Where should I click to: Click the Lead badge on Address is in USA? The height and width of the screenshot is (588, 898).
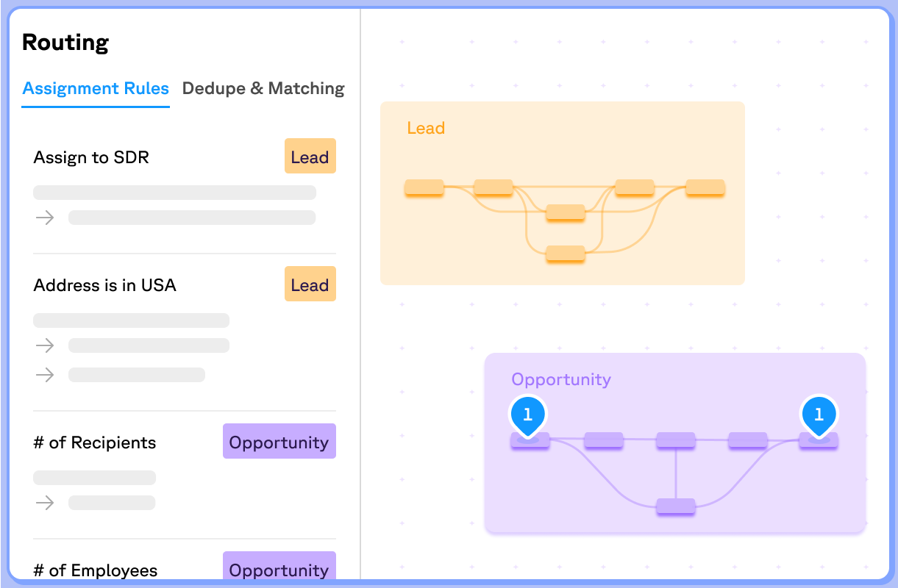(x=310, y=284)
